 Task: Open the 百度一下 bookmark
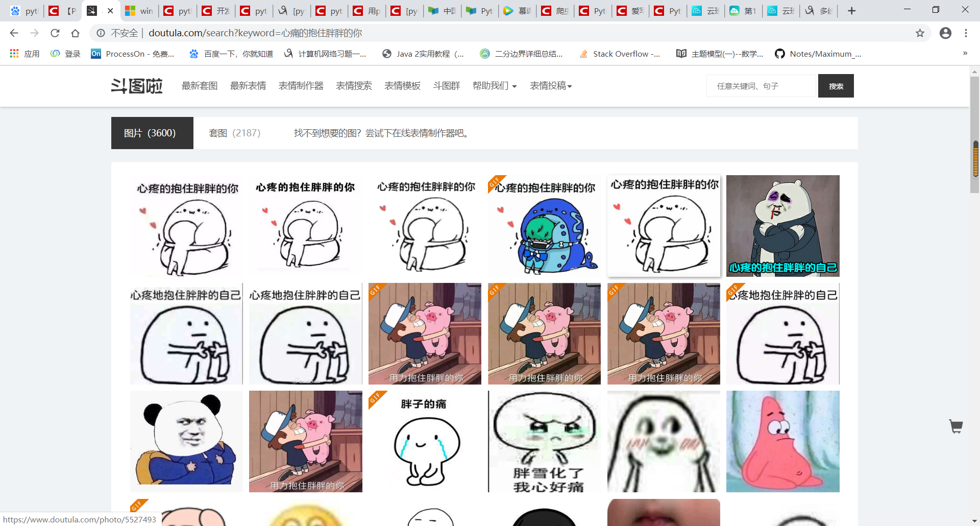pos(231,54)
